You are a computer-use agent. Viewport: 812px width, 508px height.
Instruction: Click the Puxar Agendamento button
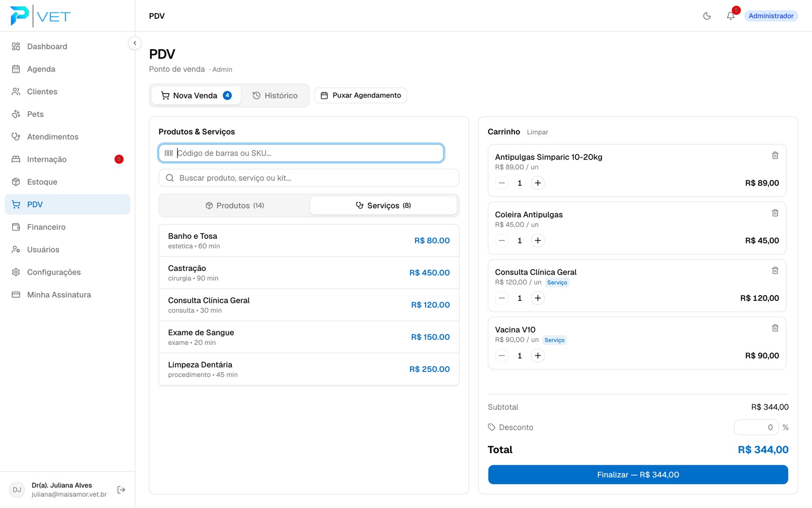click(x=360, y=96)
